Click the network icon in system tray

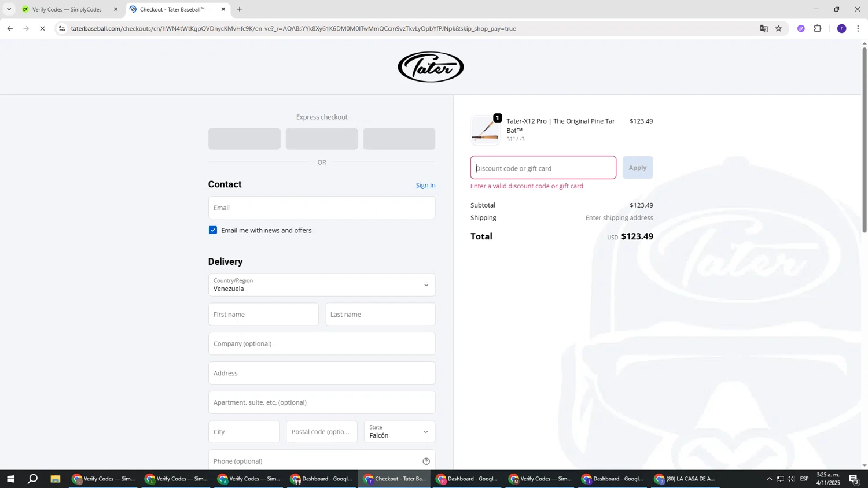[x=780, y=479]
